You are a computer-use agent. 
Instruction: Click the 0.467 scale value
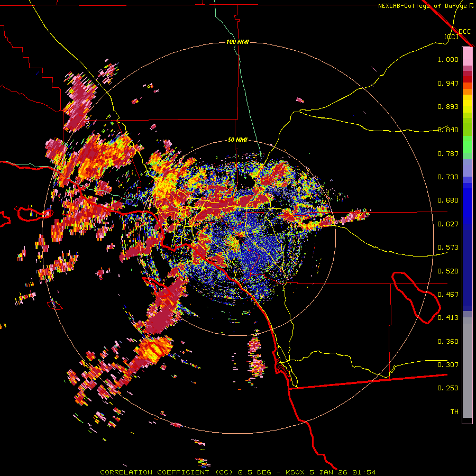pyautogui.click(x=448, y=295)
